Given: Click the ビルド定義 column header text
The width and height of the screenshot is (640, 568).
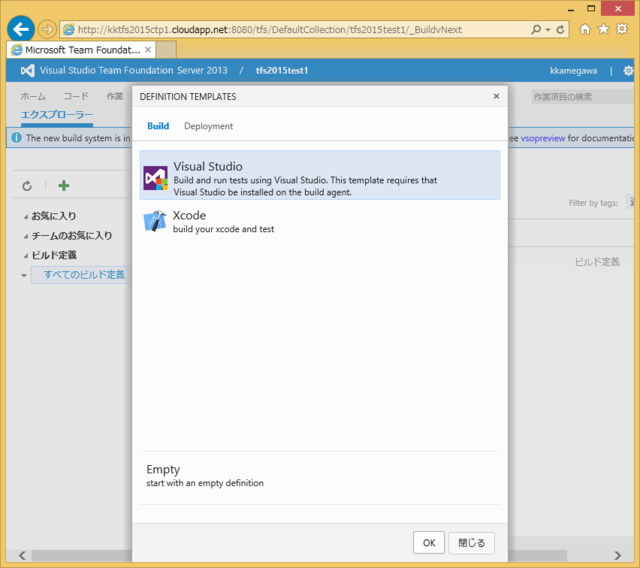Looking at the screenshot, I should [597, 262].
